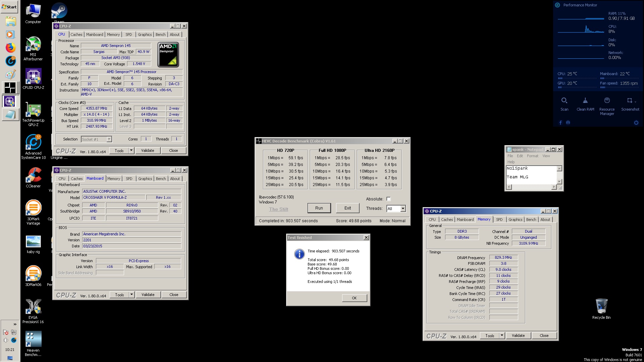
Task: Click The Stilt link in HEVC Benchmark
Action: (278, 209)
